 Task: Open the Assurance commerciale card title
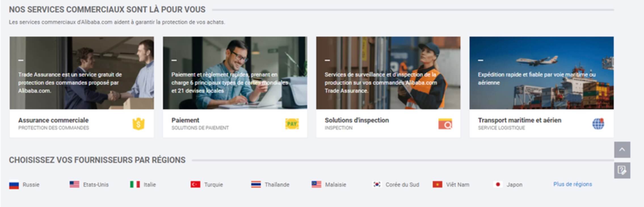[x=53, y=120]
